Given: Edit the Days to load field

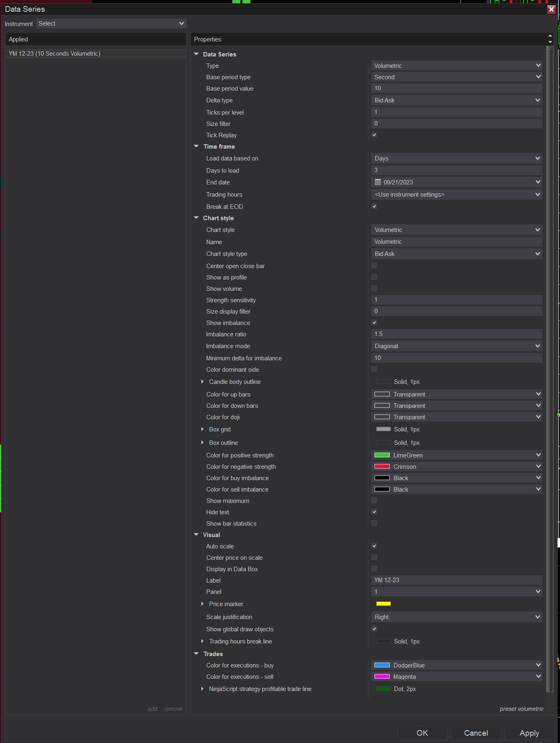Looking at the screenshot, I should pos(457,170).
